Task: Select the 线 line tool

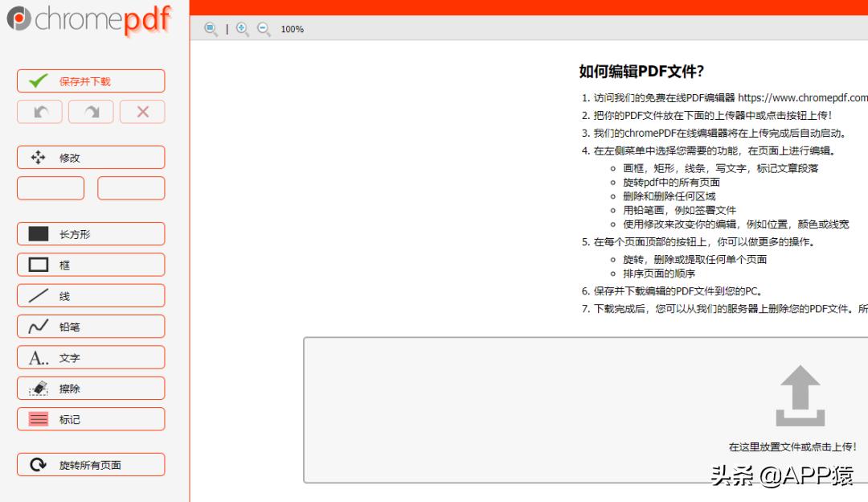Action: (x=90, y=295)
